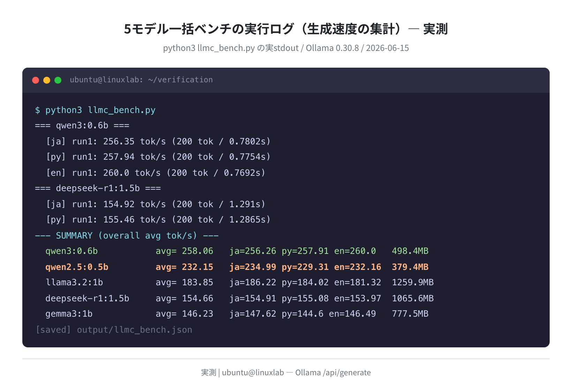Image resolution: width=572 pixels, height=392 pixels.
Task: Click the value "py=229.31"
Action: coord(305,267)
